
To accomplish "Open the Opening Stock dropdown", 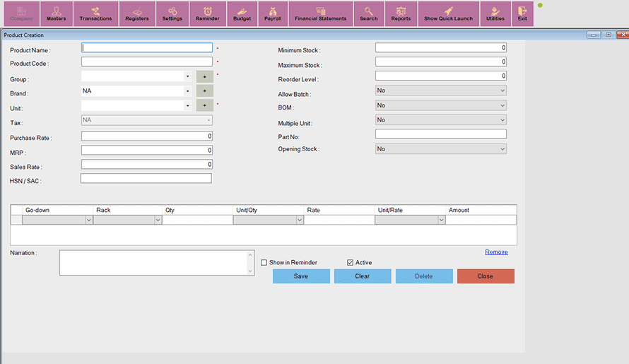I will [x=441, y=149].
